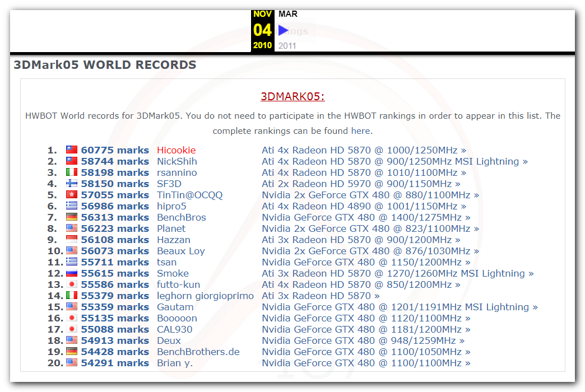
Task: Open leghorn giorgioprimo's profile
Action: 205,296
